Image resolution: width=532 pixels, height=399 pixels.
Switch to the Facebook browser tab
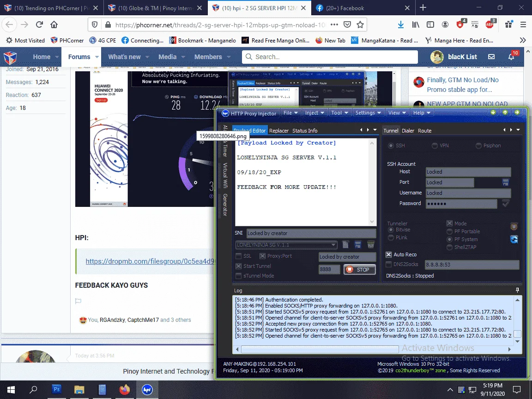pyautogui.click(x=362, y=8)
